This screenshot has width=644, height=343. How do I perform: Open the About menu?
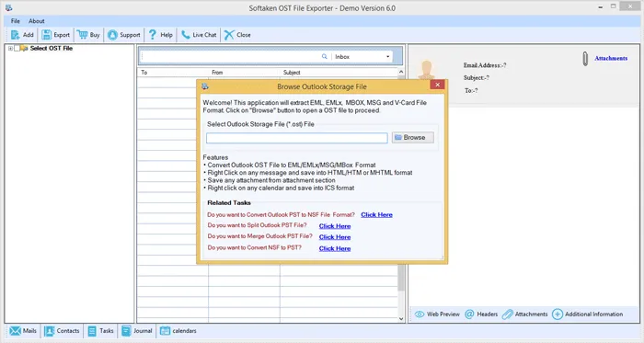pos(37,21)
